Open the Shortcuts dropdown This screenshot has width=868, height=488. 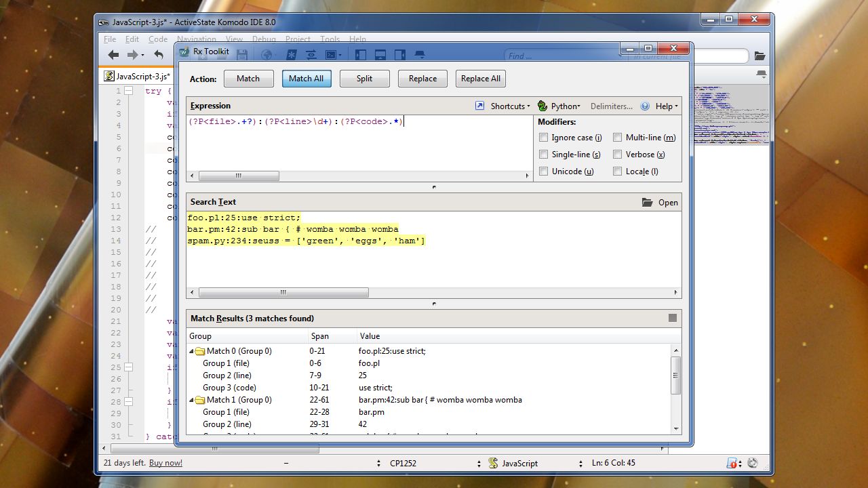(x=510, y=106)
